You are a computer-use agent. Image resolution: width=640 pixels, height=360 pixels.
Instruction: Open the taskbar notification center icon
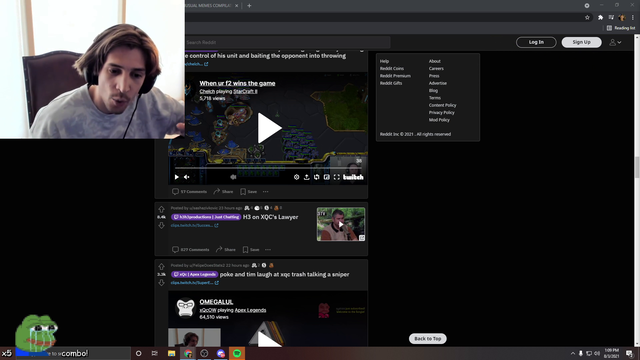629,353
